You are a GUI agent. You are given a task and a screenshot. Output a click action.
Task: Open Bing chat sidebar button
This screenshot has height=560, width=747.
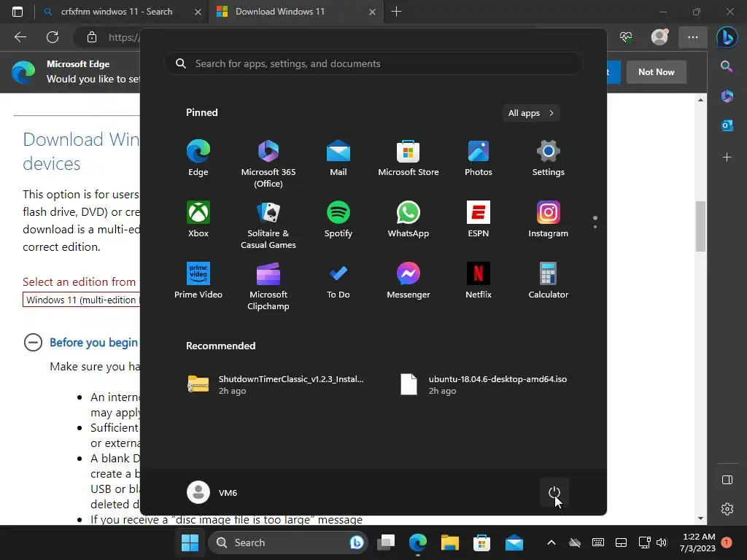point(727,37)
